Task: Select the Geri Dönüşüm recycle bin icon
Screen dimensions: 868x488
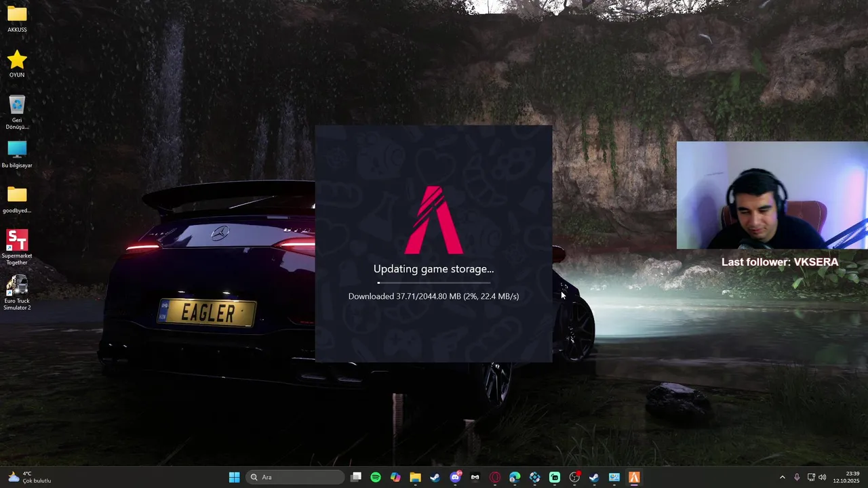Action: click(17, 113)
